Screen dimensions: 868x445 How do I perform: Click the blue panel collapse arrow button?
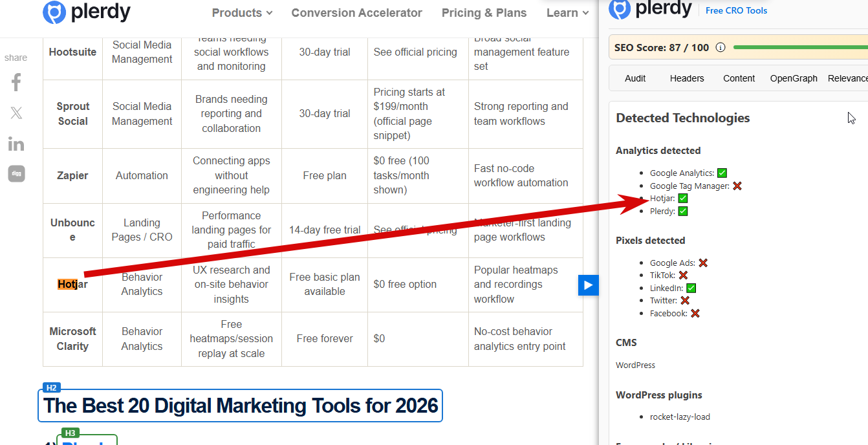point(588,285)
